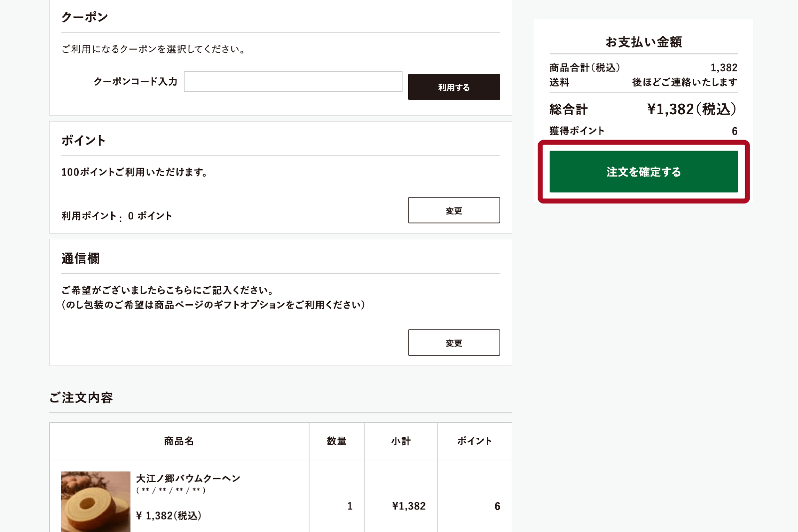Select the 数量 column header
Screen dimensions: 798x532
point(337,441)
